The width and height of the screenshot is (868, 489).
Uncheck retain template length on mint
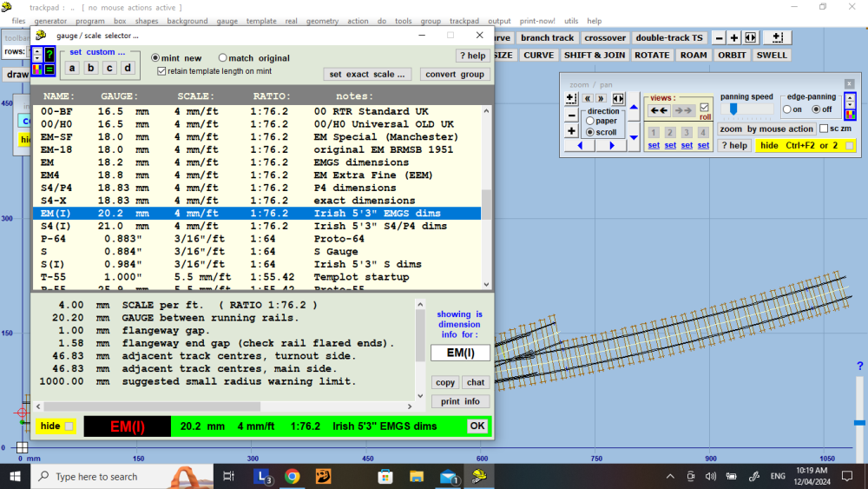161,71
